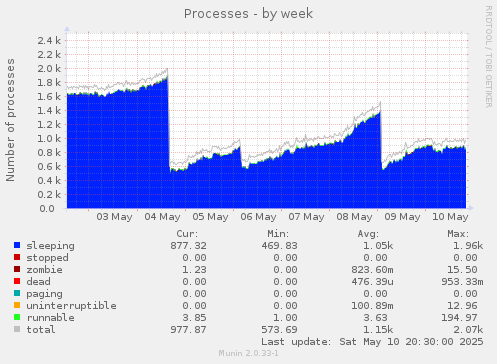Click the 'Max:' column header

tap(459, 234)
